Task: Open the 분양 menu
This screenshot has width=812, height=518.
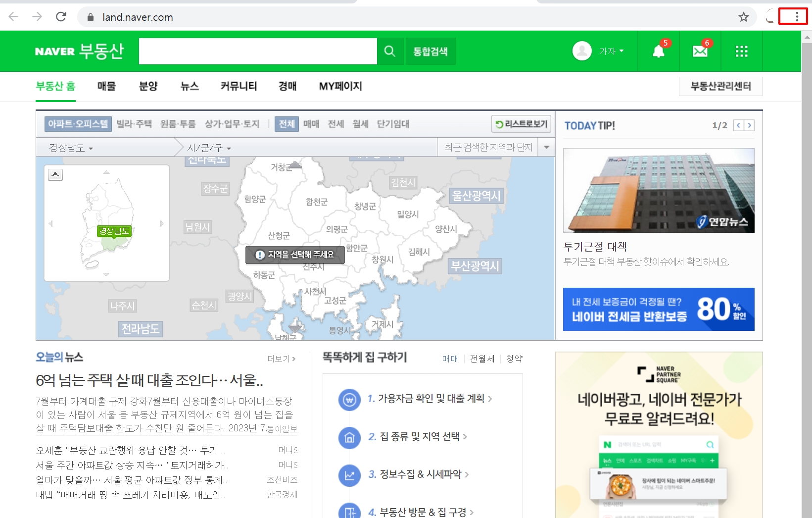Action: [148, 86]
